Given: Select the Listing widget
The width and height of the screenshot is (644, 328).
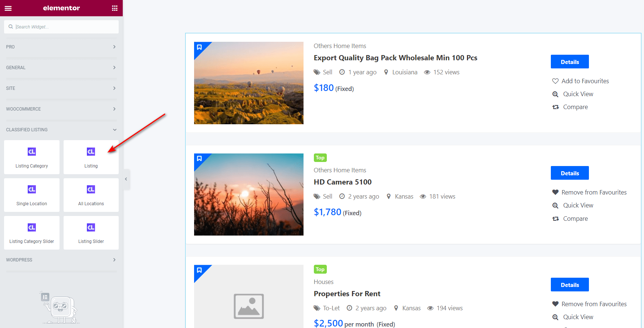Looking at the screenshot, I should click(x=91, y=157).
